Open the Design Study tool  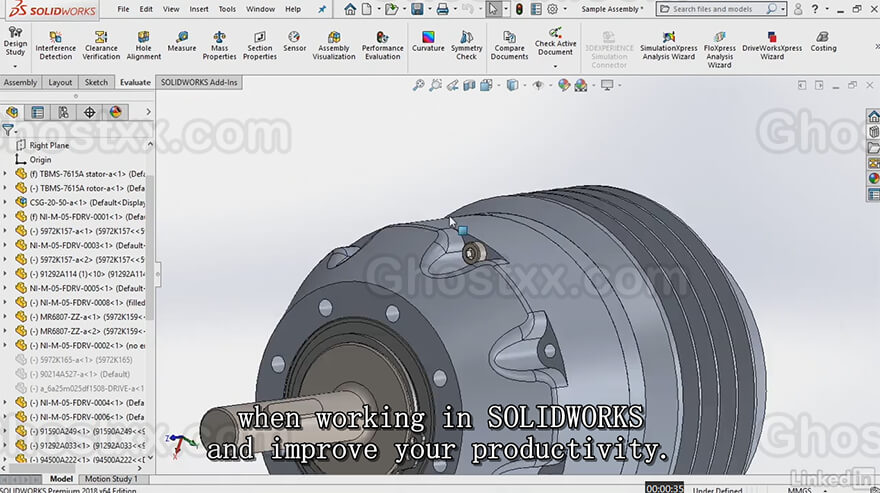tap(15, 42)
